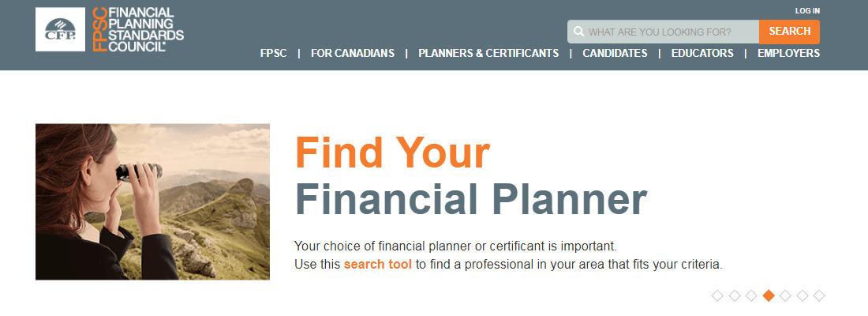
Task: Click the FPSC Financial Planning Standards Council logo
Action: [138, 29]
